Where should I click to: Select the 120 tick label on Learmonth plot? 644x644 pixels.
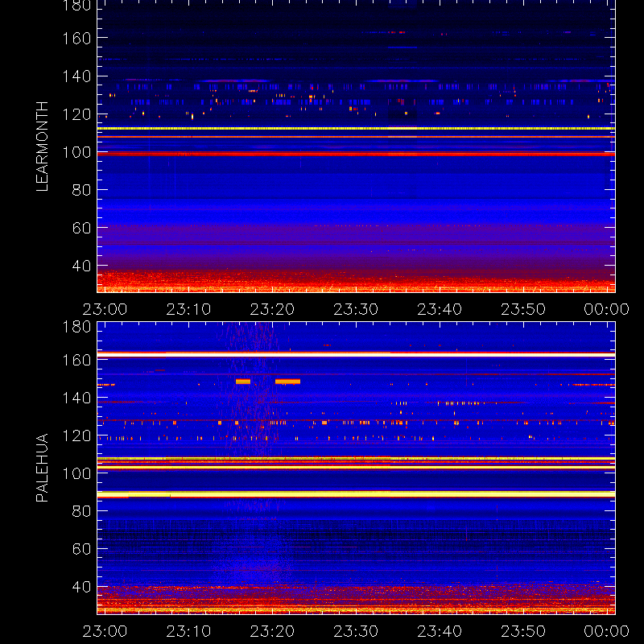(x=76, y=114)
